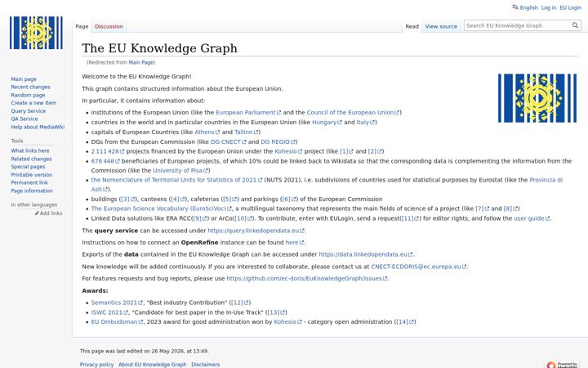Viewport: 588px width, 368px height.
Task: Open the QA Service link
Action: (x=24, y=119)
